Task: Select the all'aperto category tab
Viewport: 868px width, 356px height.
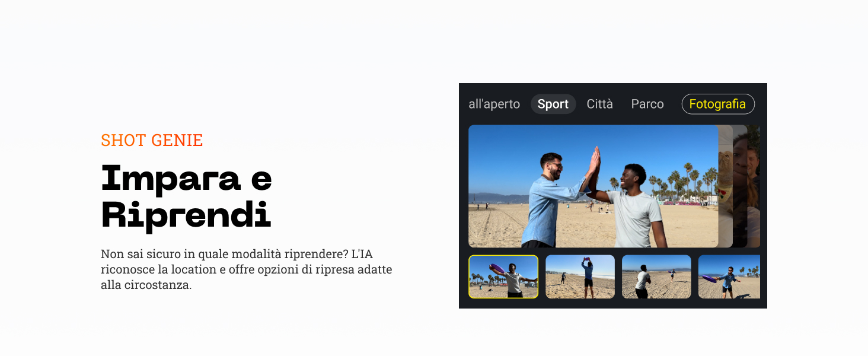Action: 494,104
